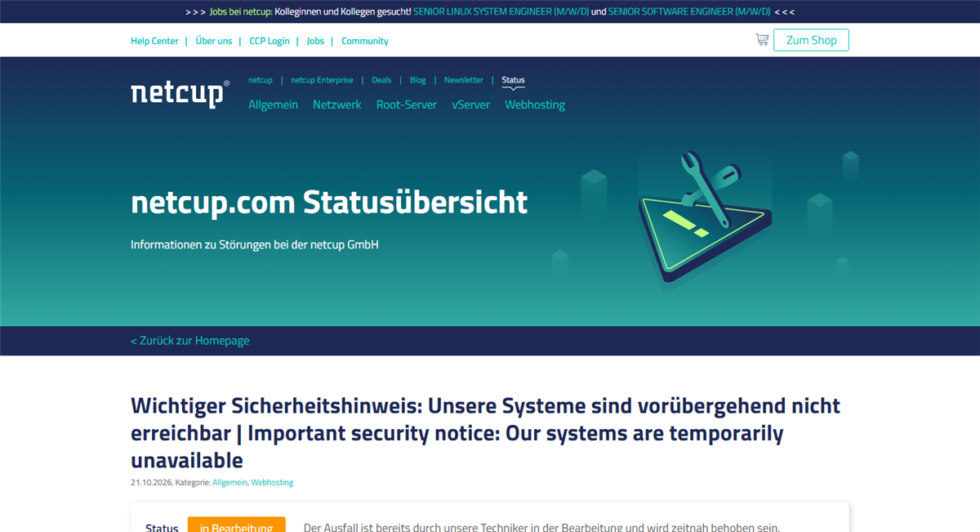Screen dimensions: 980x532
Task: Click the Informationen zu Störungen subtitle
Action: (x=255, y=244)
